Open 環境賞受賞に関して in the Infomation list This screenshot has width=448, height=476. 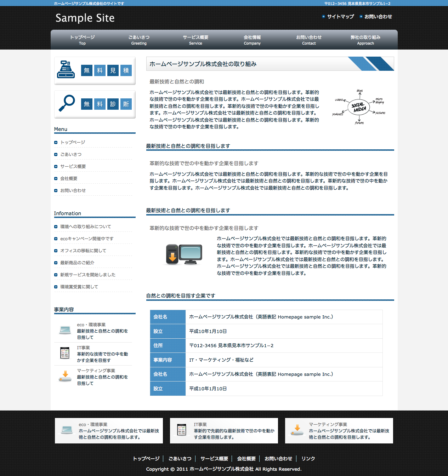(x=79, y=287)
